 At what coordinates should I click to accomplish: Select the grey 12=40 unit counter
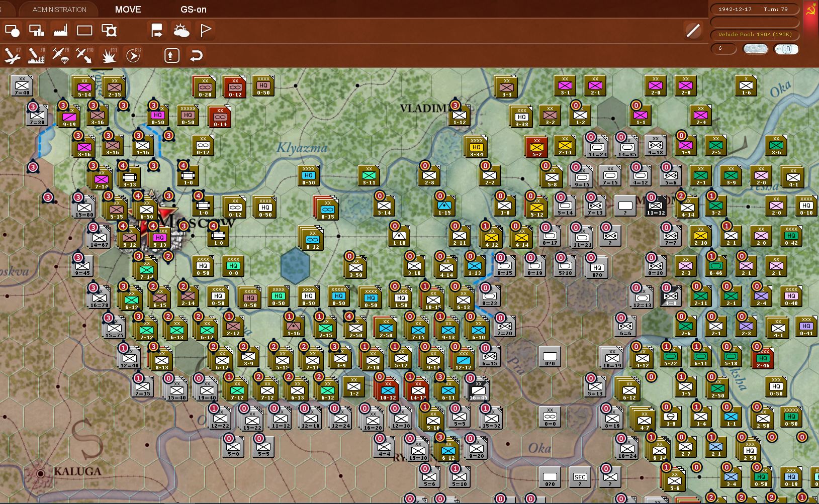[129, 358]
